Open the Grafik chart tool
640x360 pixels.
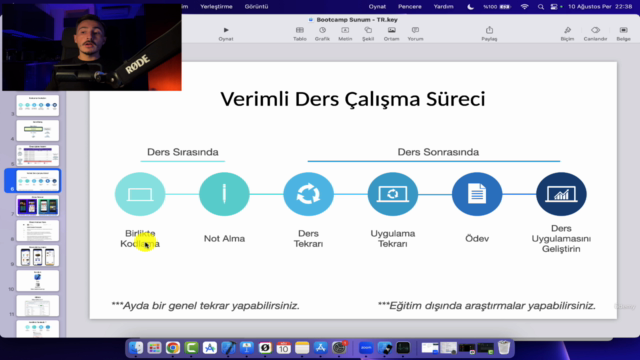tap(322, 34)
